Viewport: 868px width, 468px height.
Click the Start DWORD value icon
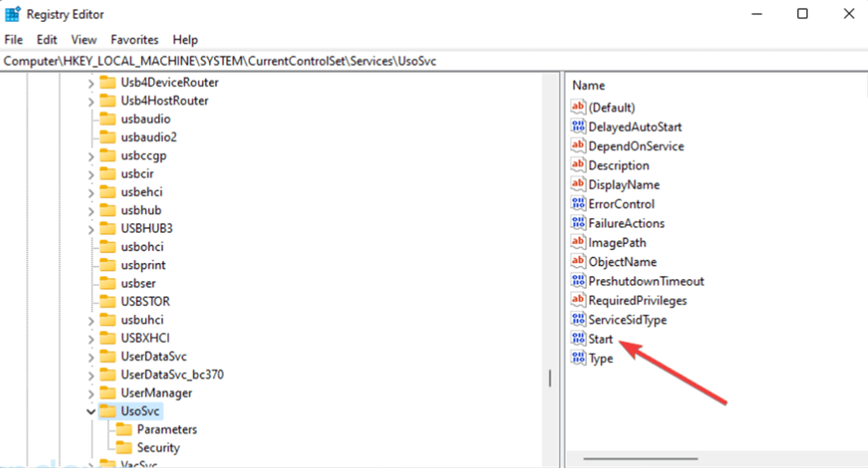pyautogui.click(x=578, y=339)
